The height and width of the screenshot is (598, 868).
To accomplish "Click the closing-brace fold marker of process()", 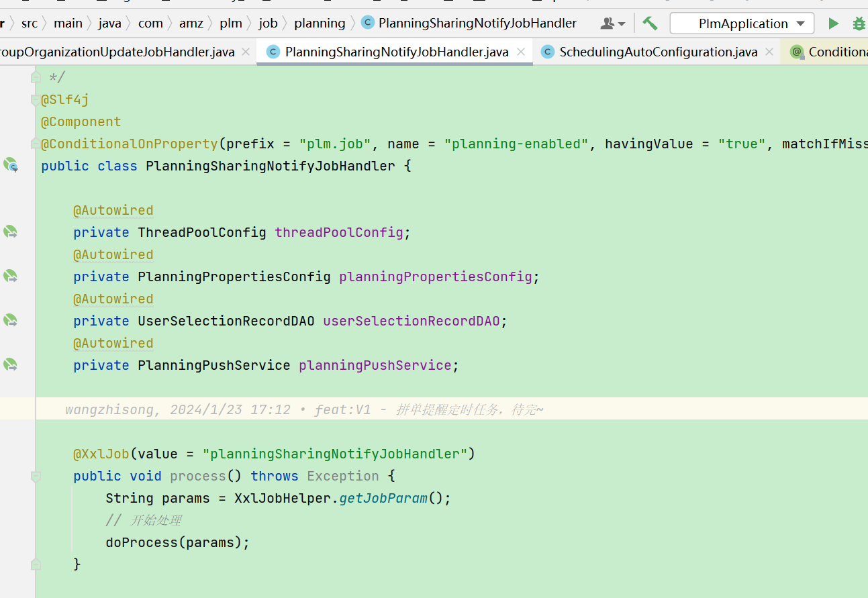I will point(36,564).
